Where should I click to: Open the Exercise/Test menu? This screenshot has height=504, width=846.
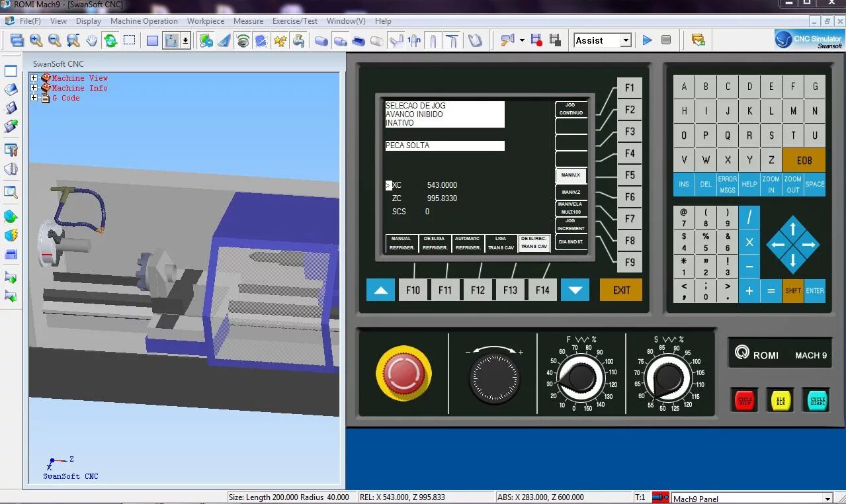[x=295, y=21]
